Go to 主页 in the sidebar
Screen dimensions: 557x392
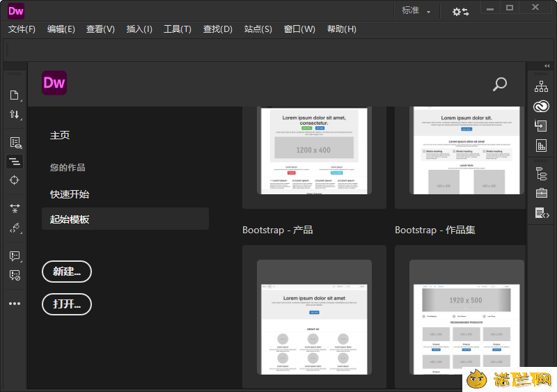coord(60,135)
